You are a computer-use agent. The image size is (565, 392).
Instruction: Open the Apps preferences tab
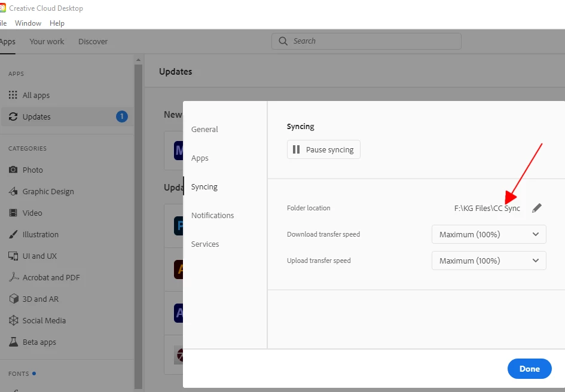200,158
